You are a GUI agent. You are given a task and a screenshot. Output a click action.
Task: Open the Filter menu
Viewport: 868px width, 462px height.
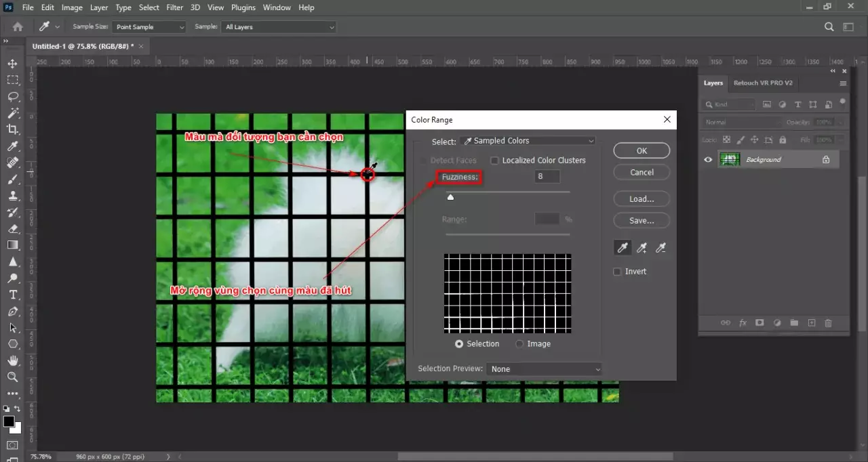point(174,7)
